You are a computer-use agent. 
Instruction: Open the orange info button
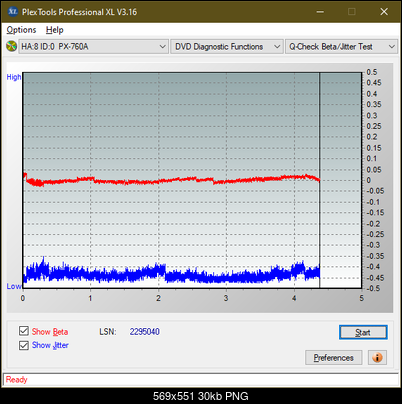pyautogui.click(x=377, y=358)
